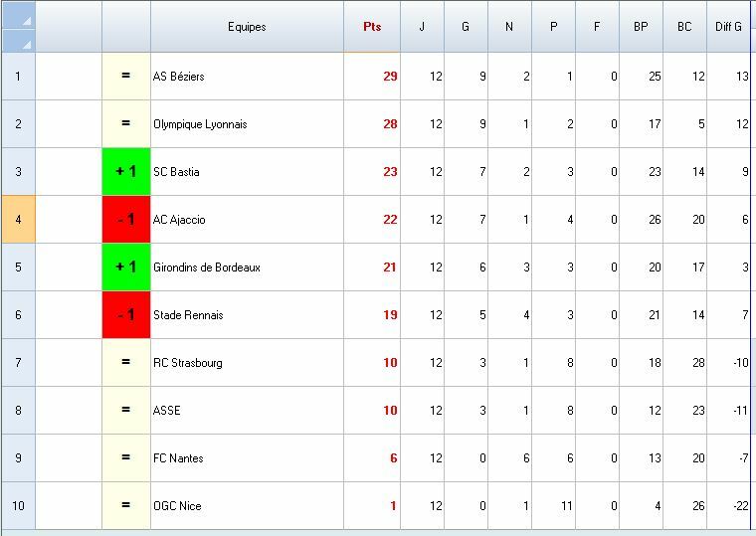Viewport: 756px width, 536px height.
Task: Click the Diff G column header
Action: click(728, 27)
